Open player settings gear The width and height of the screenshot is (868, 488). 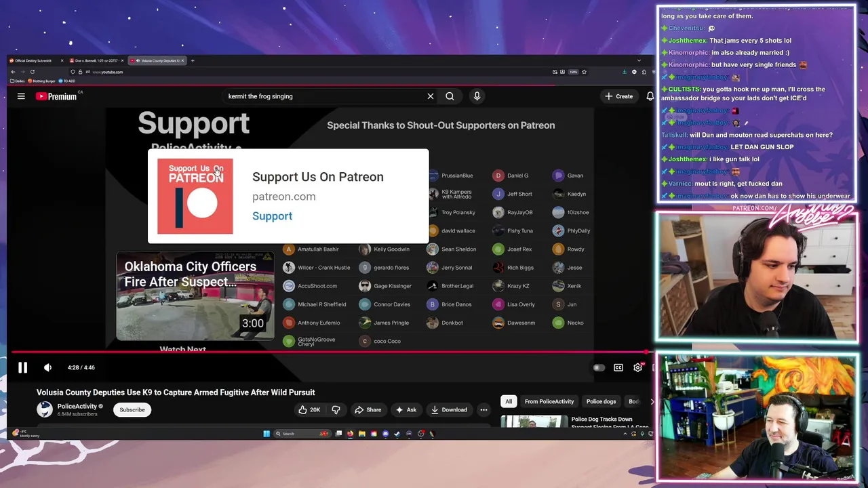pos(637,367)
